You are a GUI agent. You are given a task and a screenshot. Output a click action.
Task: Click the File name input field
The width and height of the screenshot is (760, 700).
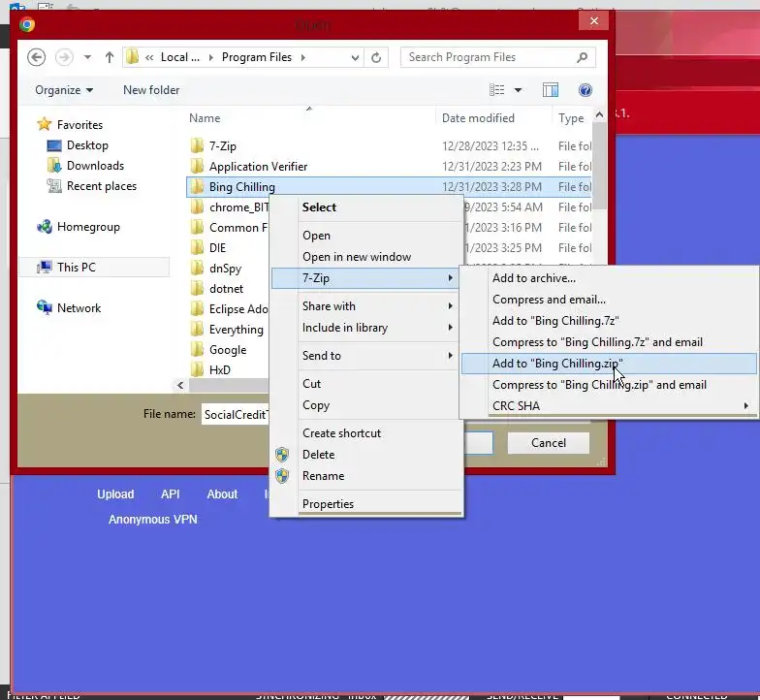(236, 415)
